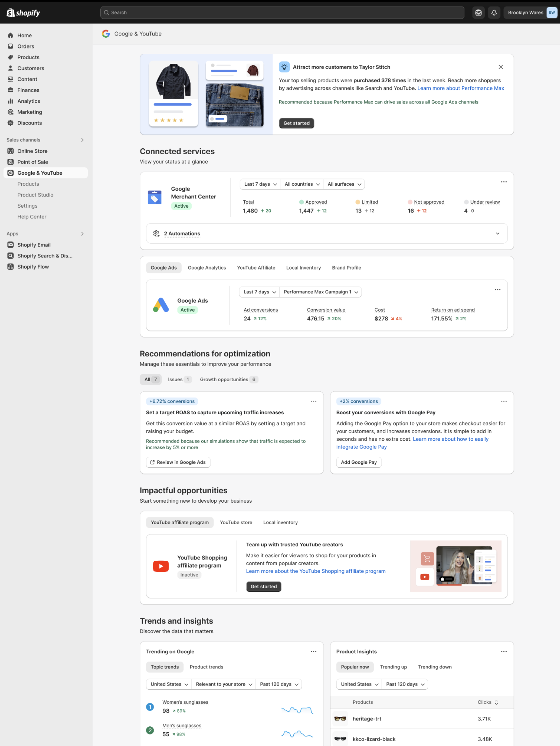The width and height of the screenshot is (560, 746).
Task: Open Relevant to your store dropdown
Action: (x=223, y=684)
